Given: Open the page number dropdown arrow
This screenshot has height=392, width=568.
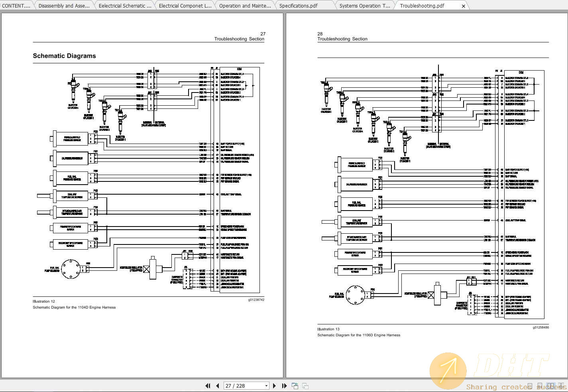Looking at the screenshot, I should click(x=266, y=386).
